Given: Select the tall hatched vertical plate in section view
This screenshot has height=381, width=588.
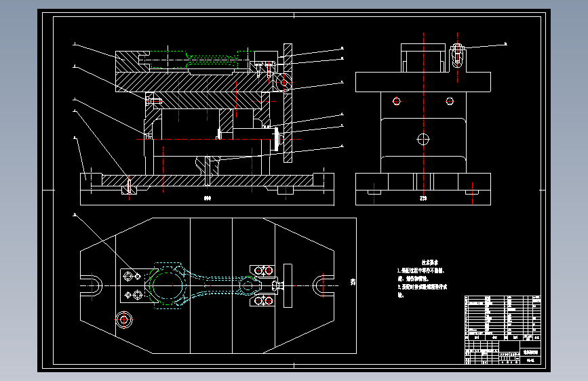Looking at the screenshot, I should [288, 103].
